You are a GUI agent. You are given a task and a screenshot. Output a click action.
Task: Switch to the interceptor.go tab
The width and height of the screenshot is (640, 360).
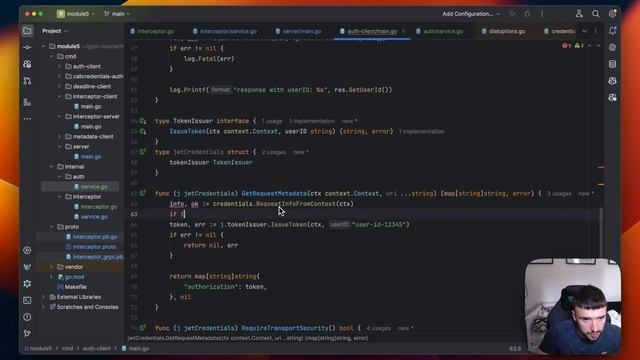pos(152,31)
